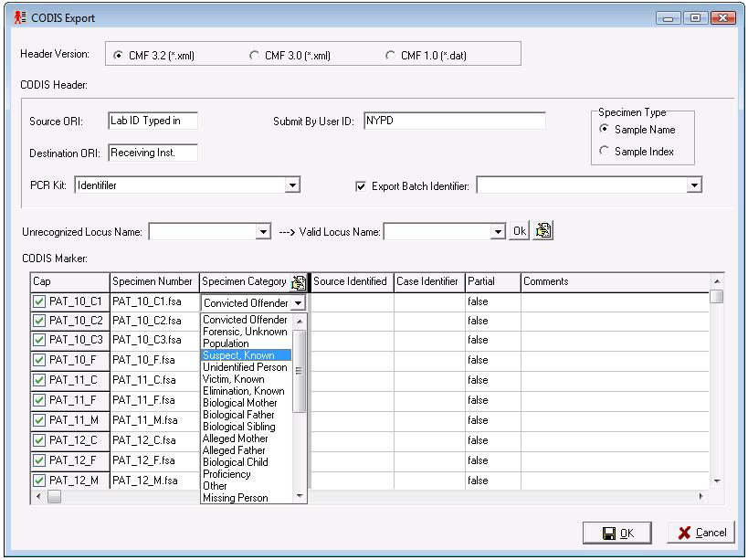Uncheck the PAT_12_F row checkbox
Image resolution: width=748 pixels, height=560 pixels.
click(39, 460)
